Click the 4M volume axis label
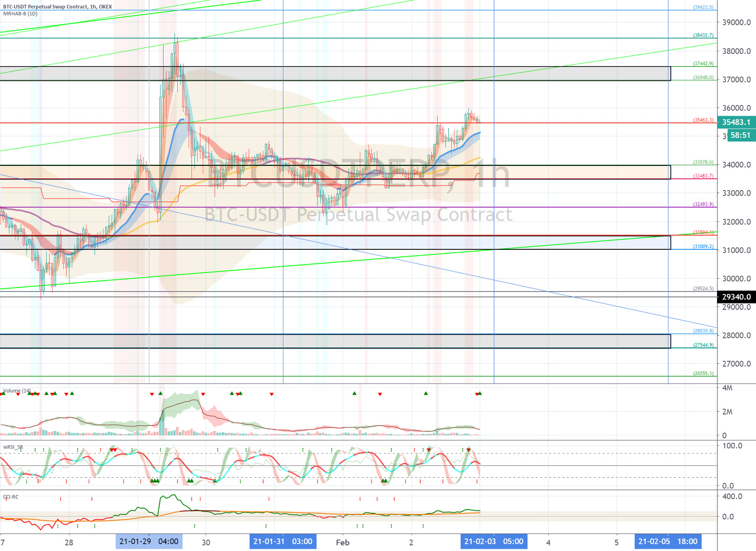 (728, 388)
